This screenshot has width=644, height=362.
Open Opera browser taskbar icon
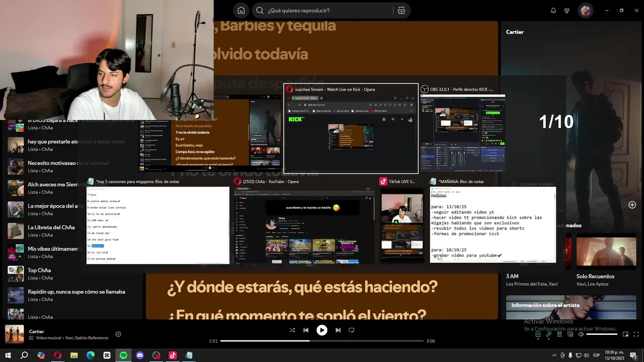57,355
